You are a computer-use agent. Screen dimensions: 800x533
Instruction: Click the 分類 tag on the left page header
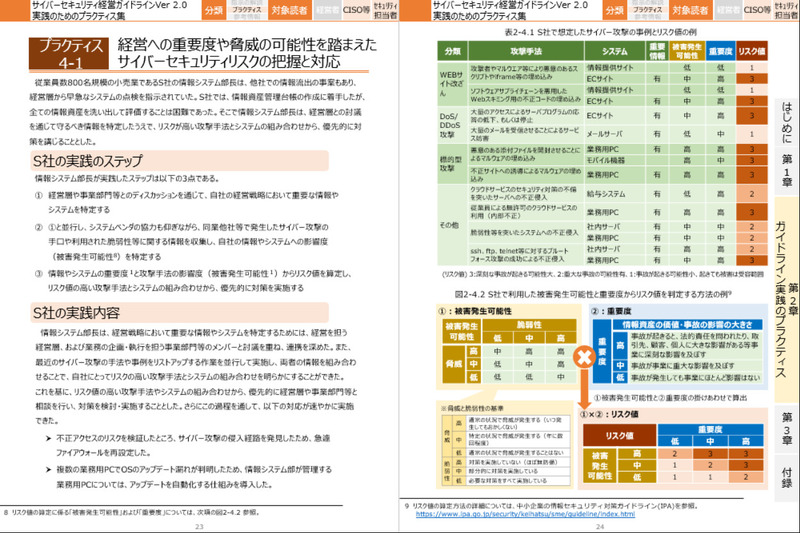[x=214, y=11]
